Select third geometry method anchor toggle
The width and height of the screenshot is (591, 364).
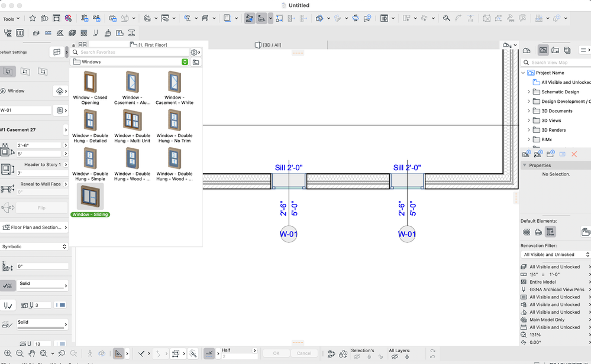click(43, 71)
